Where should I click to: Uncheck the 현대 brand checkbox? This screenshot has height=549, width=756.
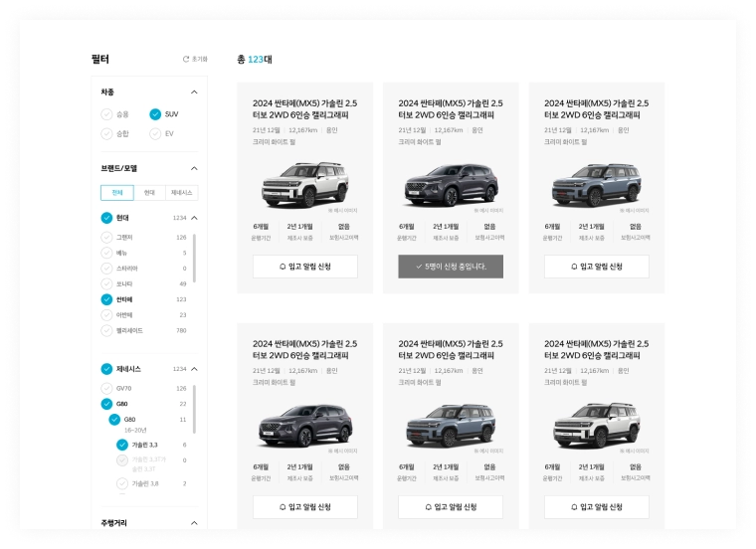(x=106, y=218)
